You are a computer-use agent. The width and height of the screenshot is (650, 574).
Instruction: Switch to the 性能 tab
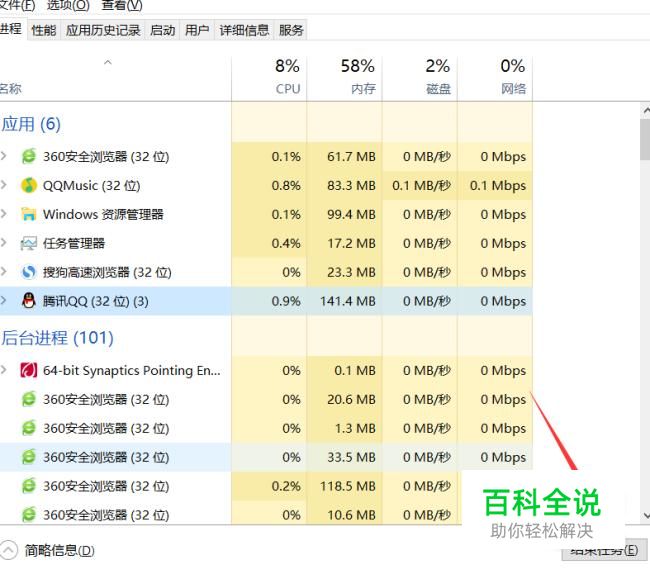[x=44, y=30]
